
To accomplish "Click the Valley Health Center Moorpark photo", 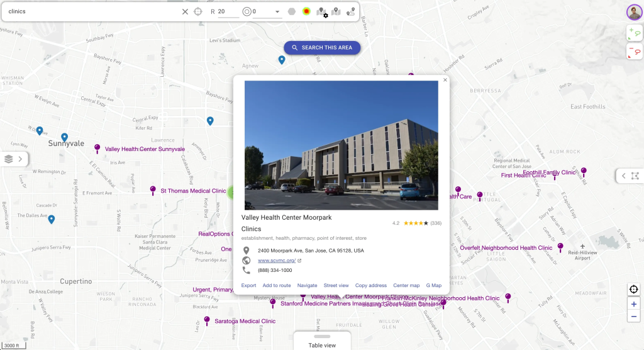I will (x=341, y=145).
